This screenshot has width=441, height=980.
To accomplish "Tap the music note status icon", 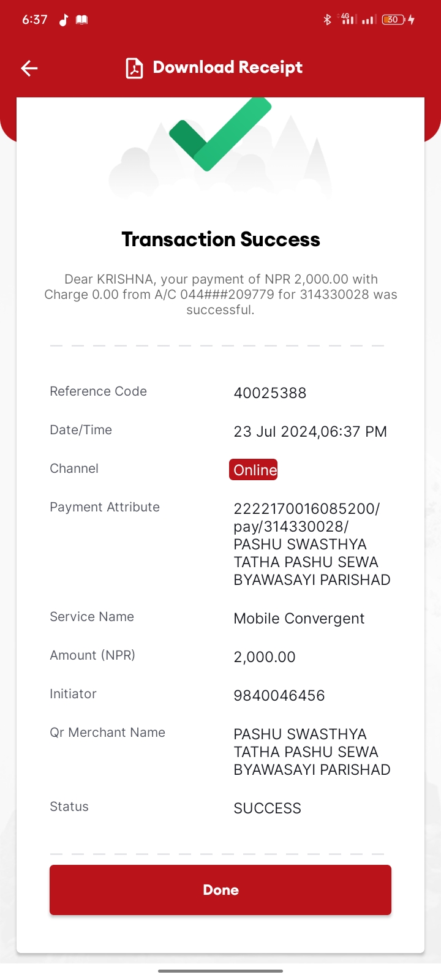I will point(63,20).
